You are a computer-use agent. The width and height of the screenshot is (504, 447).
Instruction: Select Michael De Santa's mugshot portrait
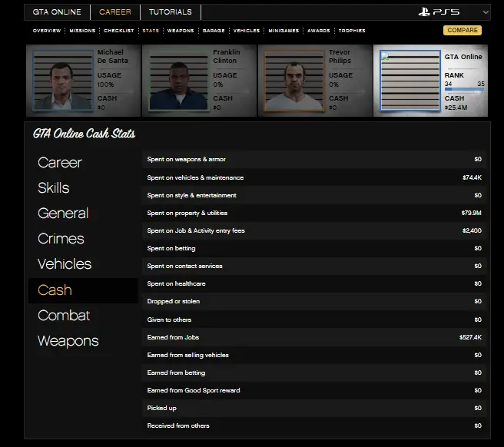click(63, 81)
